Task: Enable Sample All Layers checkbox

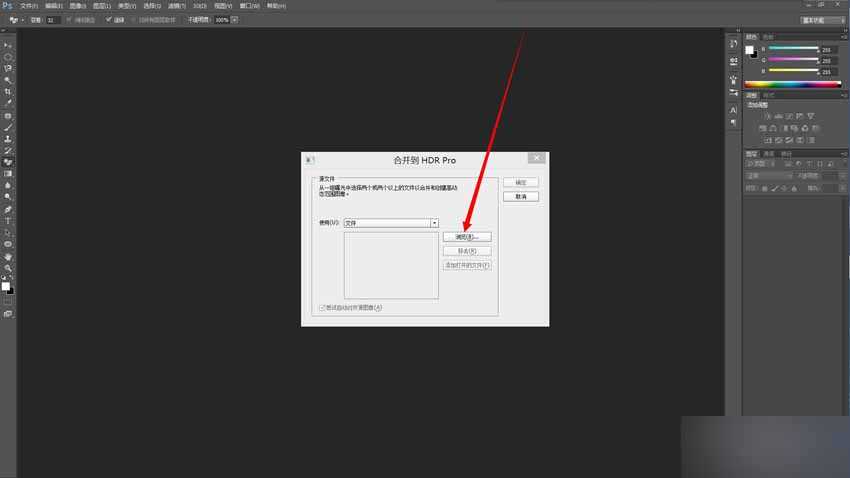Action: [133, 20]
